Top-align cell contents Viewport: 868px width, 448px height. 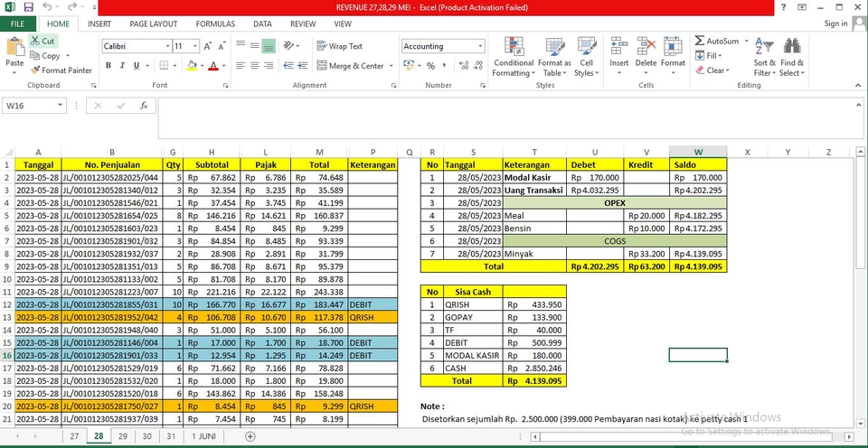[241, 45]
